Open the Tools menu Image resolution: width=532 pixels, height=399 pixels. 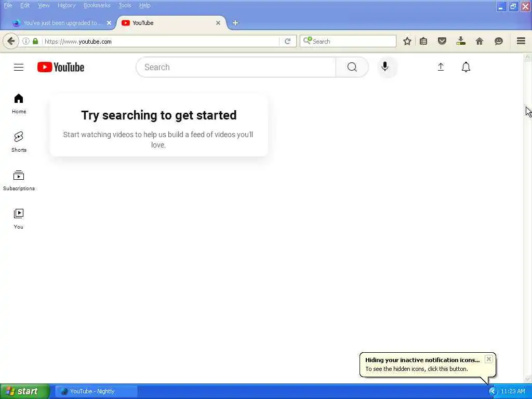(x=125, y=5)
